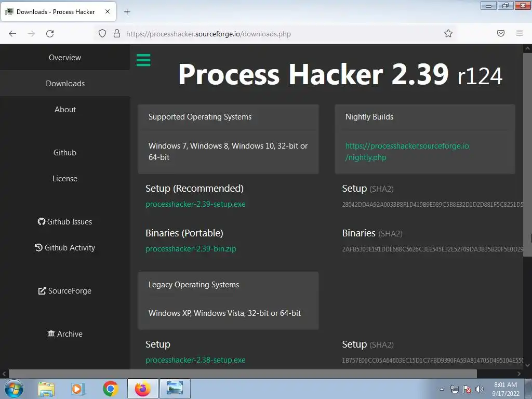The image size is (532, 399).
Task: Select the Downloads - Process Hacker tab
Action: click(x=58, y=11)
